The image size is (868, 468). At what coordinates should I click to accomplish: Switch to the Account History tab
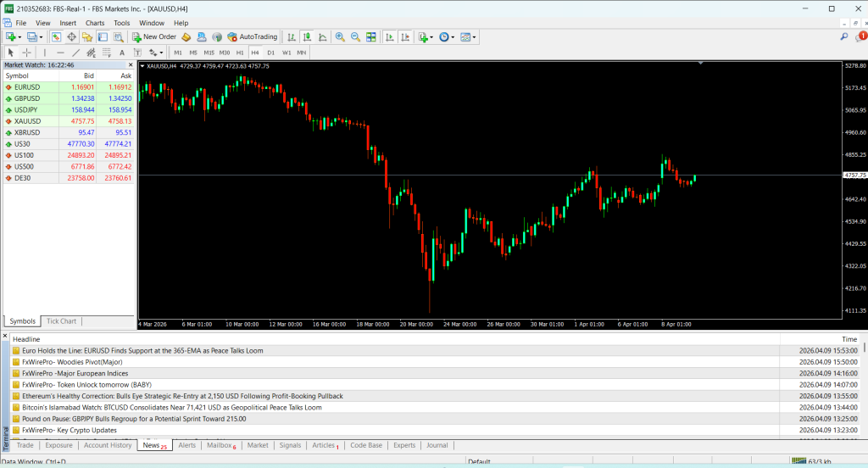108,445
